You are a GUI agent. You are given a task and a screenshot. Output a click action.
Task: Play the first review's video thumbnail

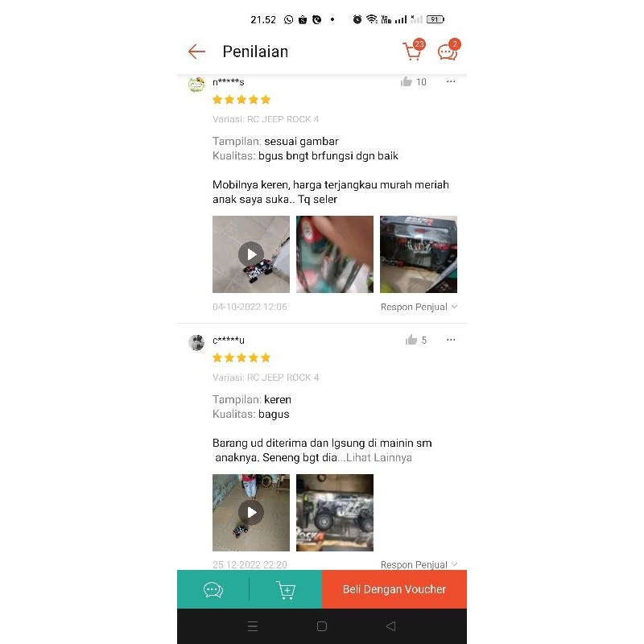[251, 254]
